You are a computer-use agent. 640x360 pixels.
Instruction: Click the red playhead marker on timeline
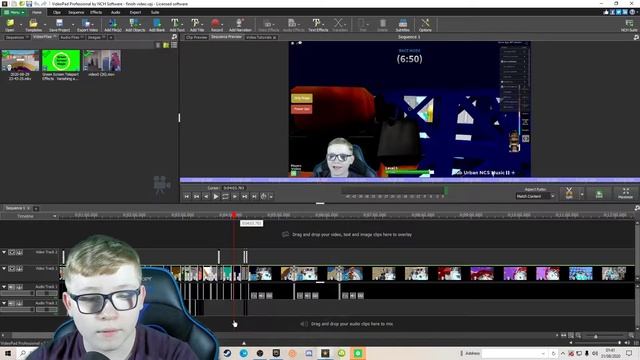pyautogui.click(x=234, y=215)
